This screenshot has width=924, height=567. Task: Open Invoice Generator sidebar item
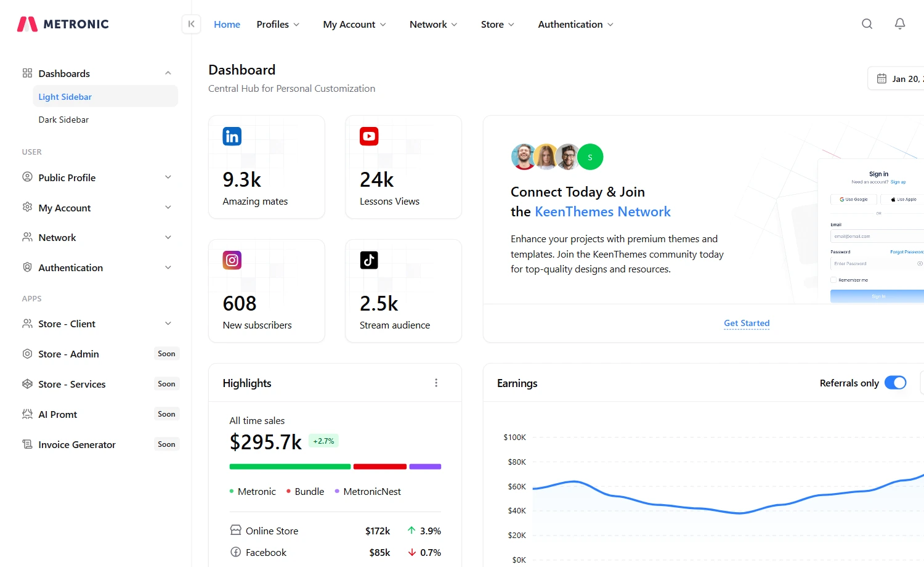pyautogui.click(x=100, y=444)
